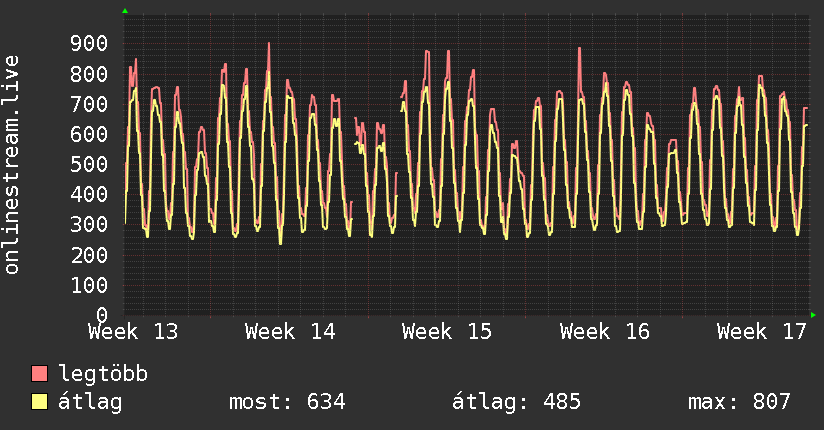Click the 800 y-axis value

click(89, 74)
